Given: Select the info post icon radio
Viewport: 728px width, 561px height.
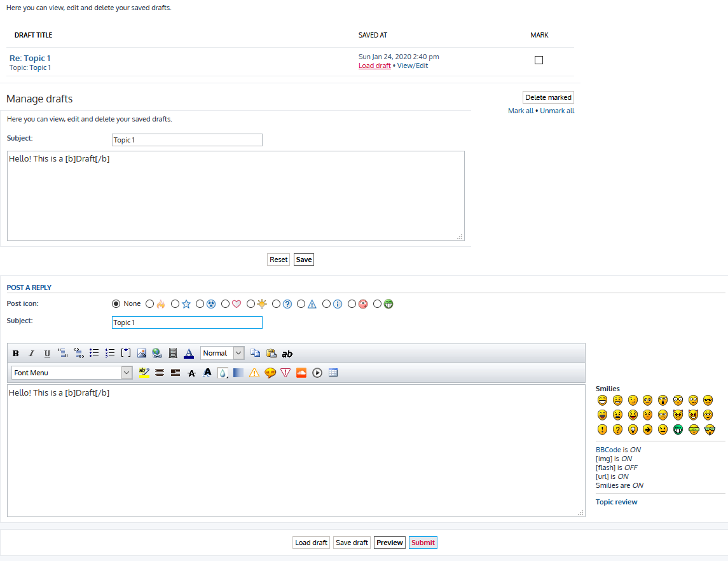Looking at the screenshot, I should pos(326,304).
